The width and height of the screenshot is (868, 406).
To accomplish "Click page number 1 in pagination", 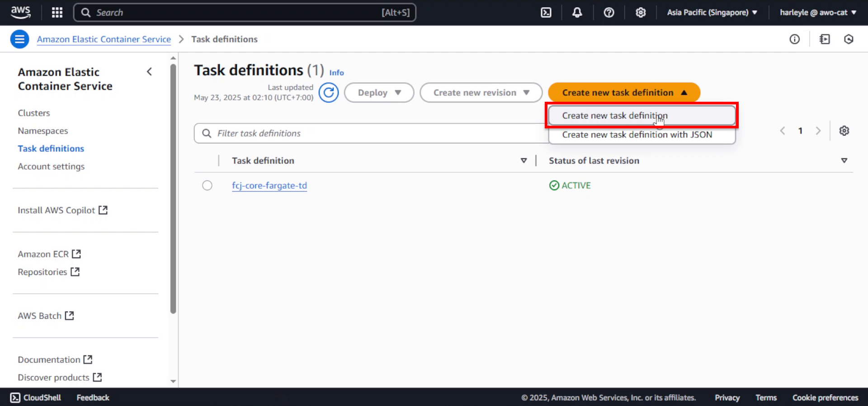I will [x=800, y=131].
